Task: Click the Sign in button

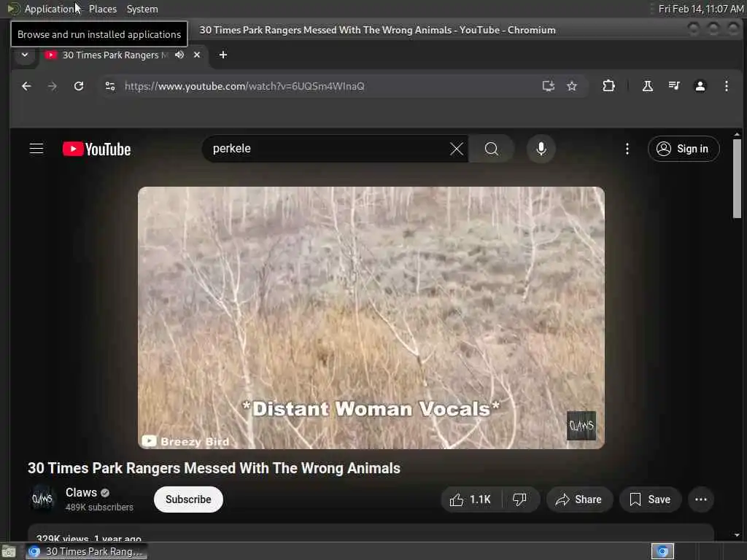Action: tap(683, 149)
